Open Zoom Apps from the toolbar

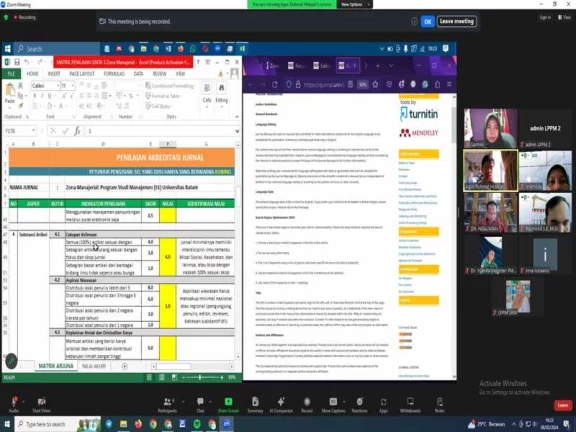click(384, 404)
